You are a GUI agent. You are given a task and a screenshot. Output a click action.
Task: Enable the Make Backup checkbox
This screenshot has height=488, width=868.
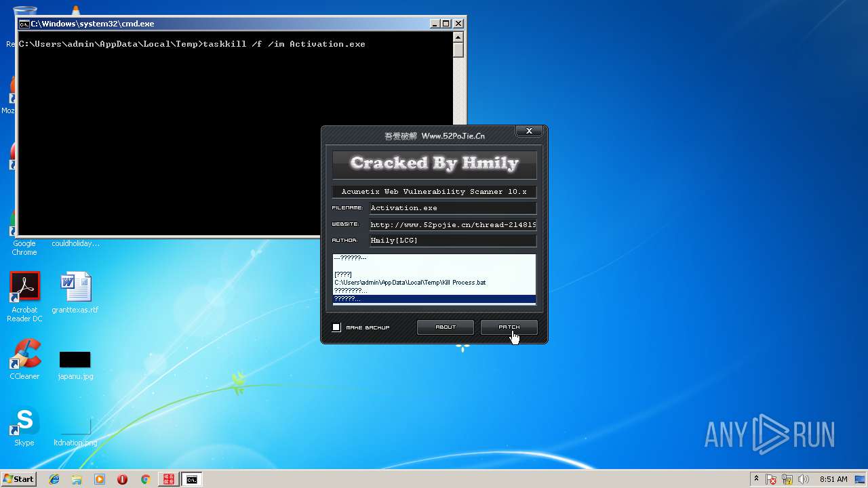336,327
